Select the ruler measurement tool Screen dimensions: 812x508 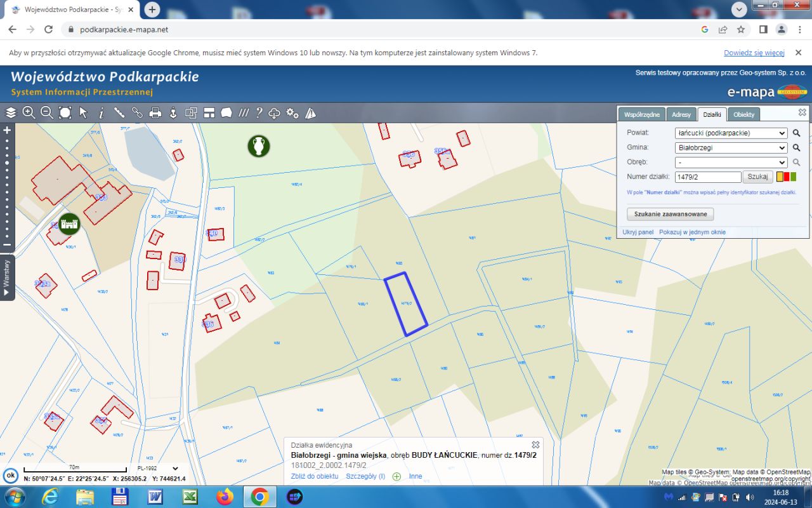click(x=119, y=113)
